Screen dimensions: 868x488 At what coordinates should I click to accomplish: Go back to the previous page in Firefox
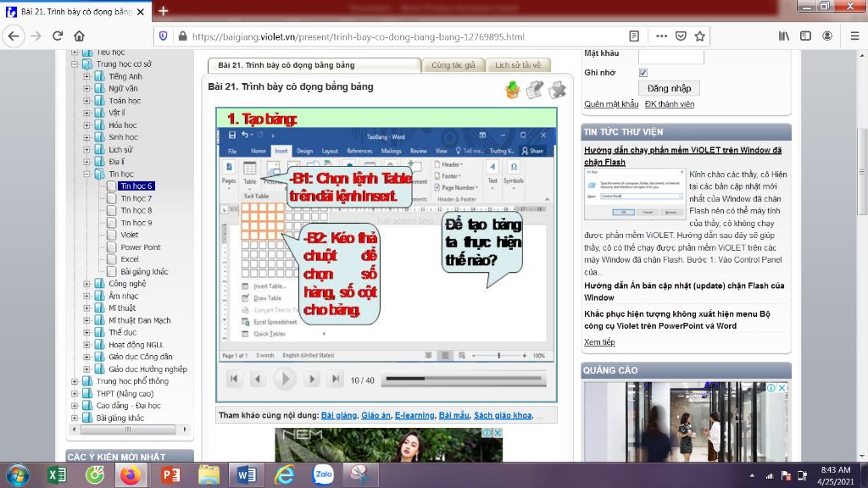click(x=14, y=36)
